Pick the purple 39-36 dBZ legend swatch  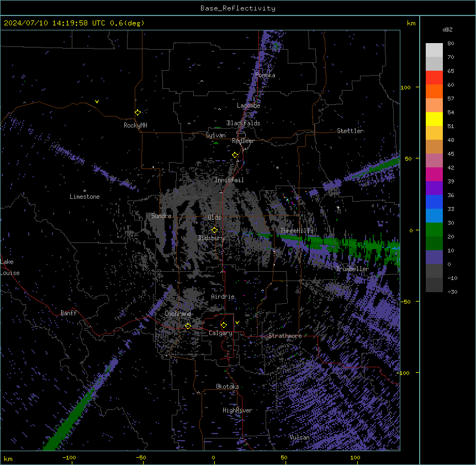pyautogui.click(x=434, y=188)
